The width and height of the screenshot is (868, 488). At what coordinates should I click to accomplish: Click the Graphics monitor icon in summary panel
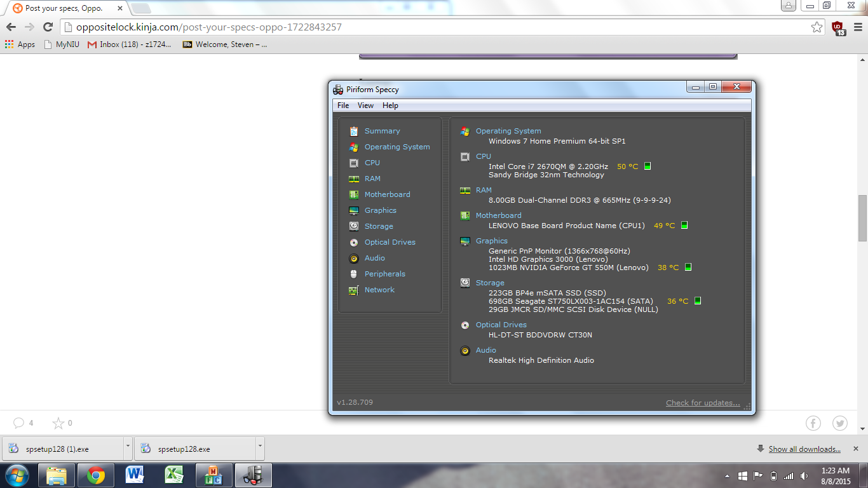(x=465, y=241)
